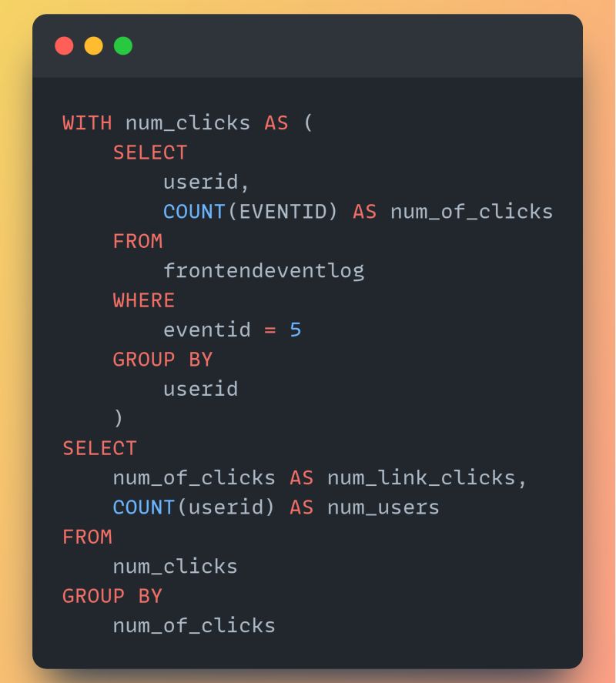Click the final GROUP BY keyword
616x683 pixels.
tap(112, 596)
